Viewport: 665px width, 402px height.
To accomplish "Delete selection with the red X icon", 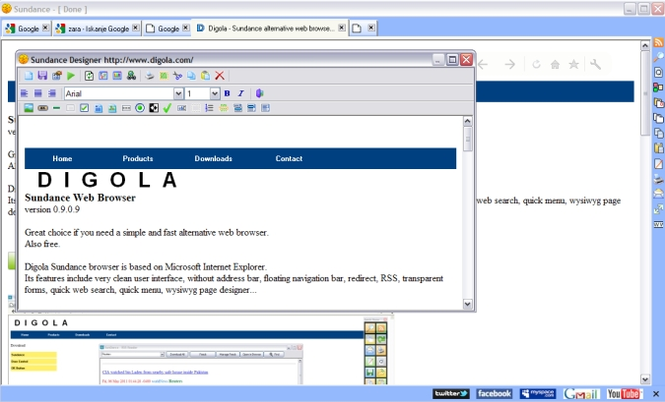I will coord(220,75).
